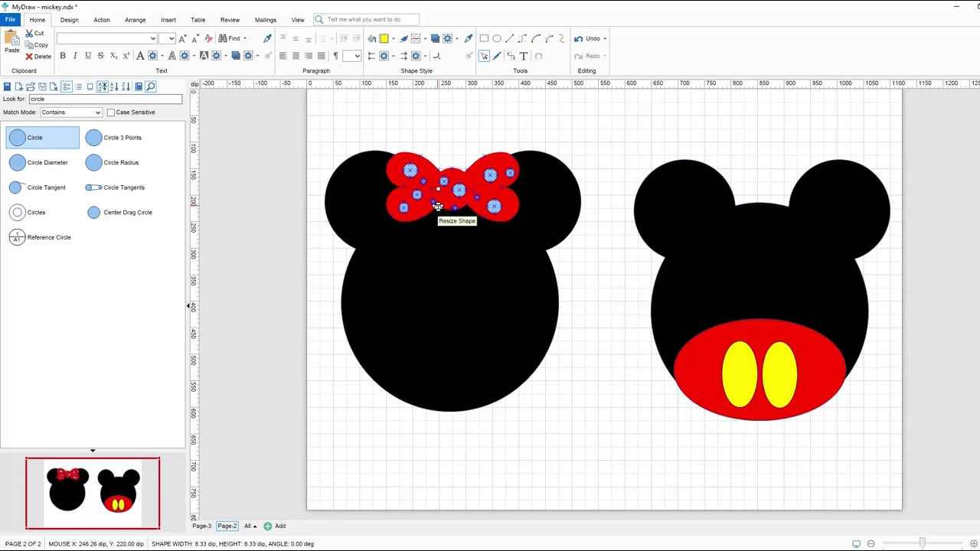Select the Circle Tangents shape
This screenshot has width=980, height=551.
115,187
